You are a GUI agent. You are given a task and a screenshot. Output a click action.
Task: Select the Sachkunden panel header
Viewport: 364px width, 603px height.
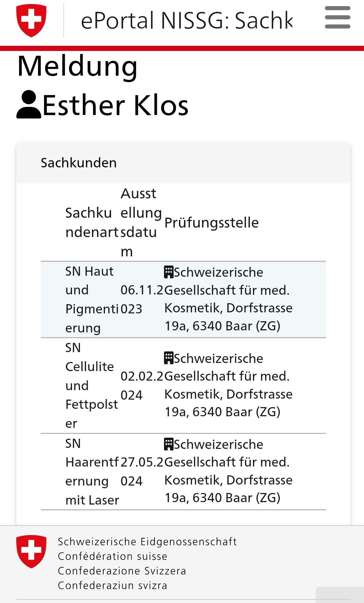click(183, 163)
